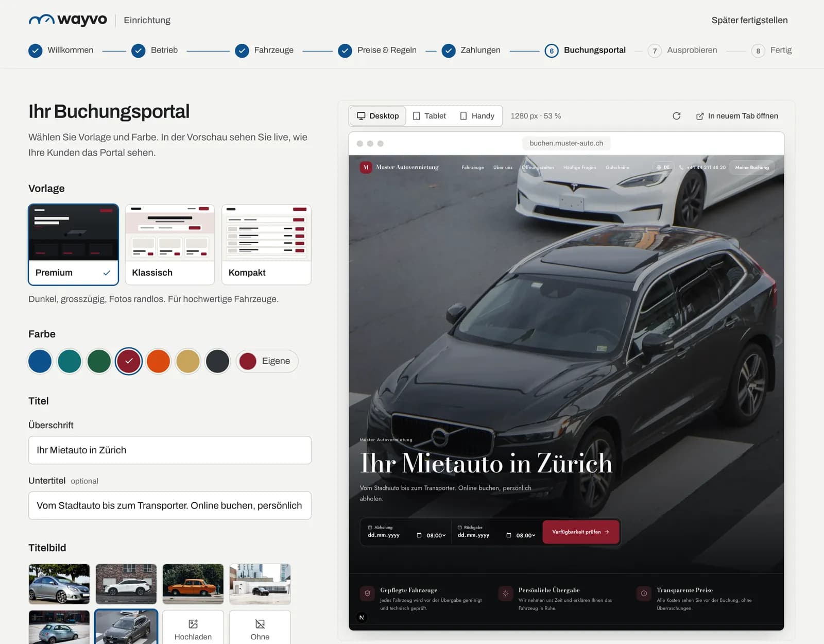The image size is (824, 644).
Task: Select the Kompakt template
Action: point(266,245)
